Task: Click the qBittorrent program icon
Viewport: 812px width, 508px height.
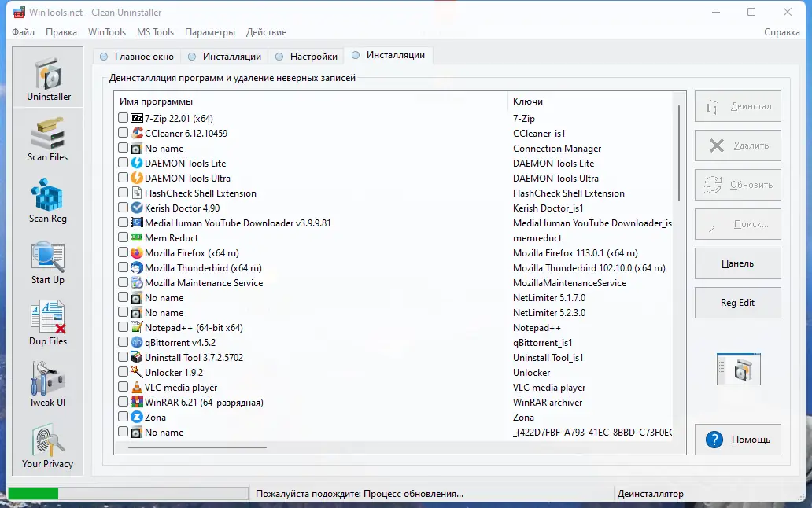Action: pos(137,342)
